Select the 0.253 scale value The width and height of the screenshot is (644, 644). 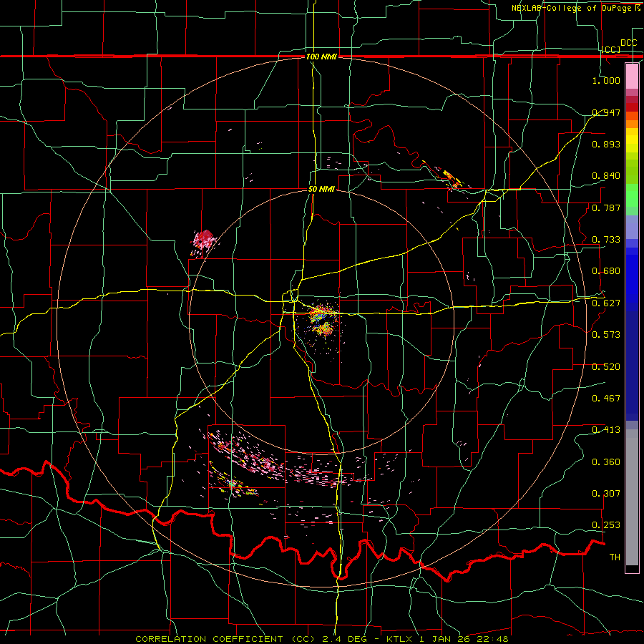(606, 525)
